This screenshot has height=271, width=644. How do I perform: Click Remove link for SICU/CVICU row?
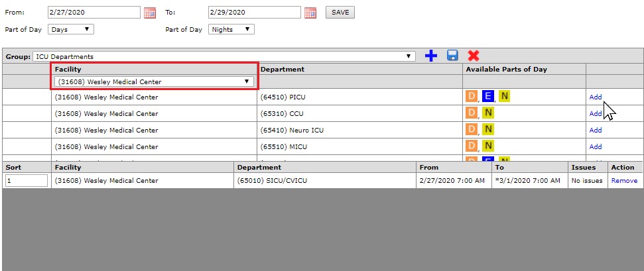[624, 180]
